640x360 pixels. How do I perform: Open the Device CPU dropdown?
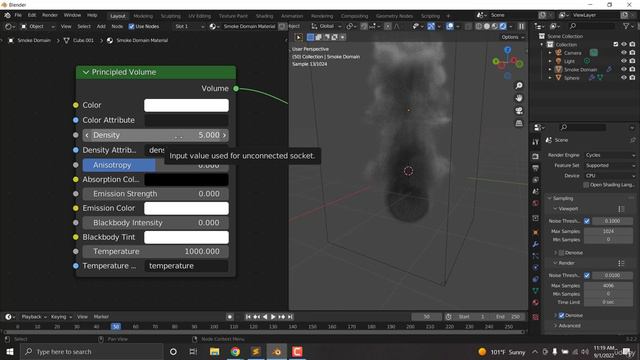pyautogui.click(x=610, y=176)
